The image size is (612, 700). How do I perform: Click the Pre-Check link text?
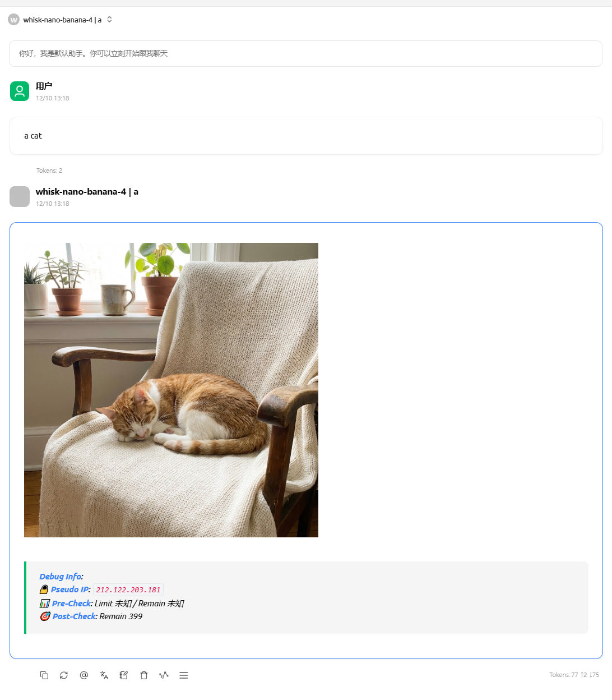pyautogui.click(x=71, y=604)
